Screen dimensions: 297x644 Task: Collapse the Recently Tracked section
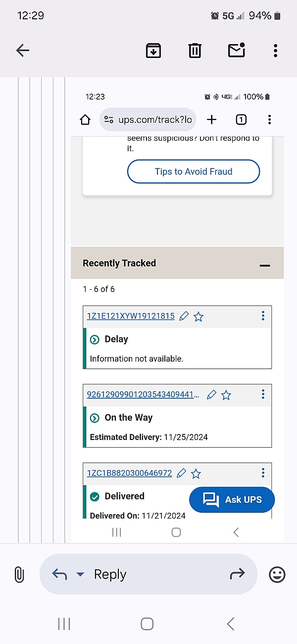pyautogui.click(x=265, y=266)
